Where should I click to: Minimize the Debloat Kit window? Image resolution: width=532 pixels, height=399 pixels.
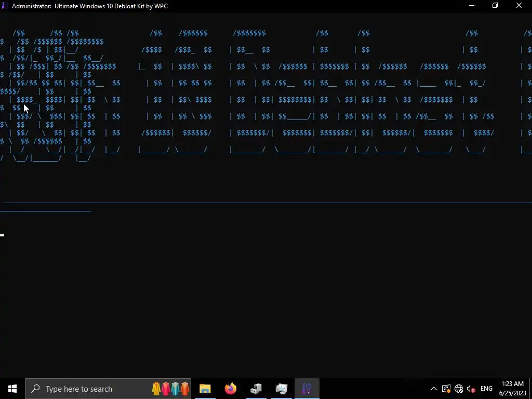click(472, 6)
